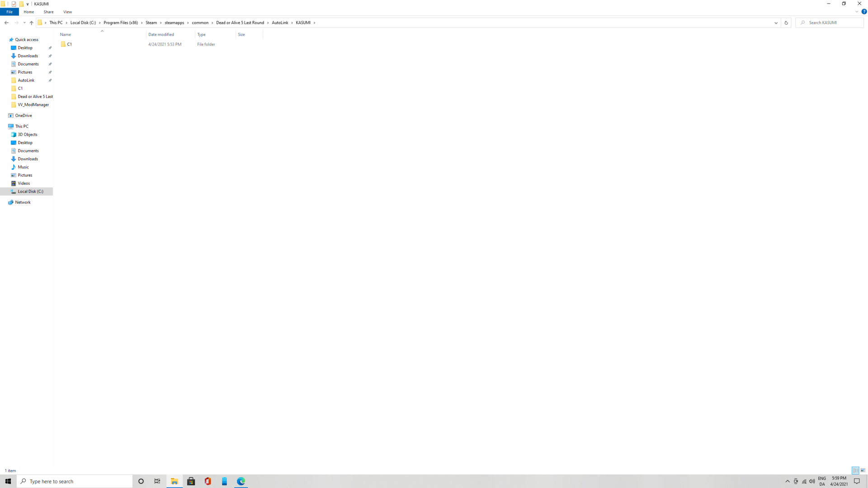
Task: Refresh the KASUMI folder view
Action: pyautogui.click(x=786, y=23)
